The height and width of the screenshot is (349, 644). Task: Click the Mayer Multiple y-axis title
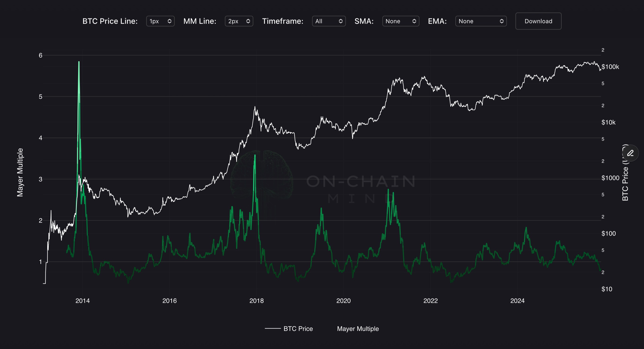pyautogui.click(x=20, y=172)
